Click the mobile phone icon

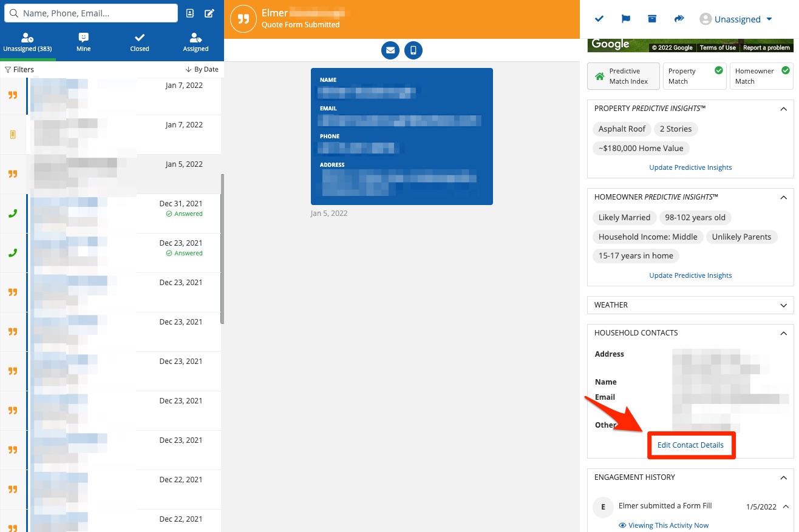tap(413, 50)
